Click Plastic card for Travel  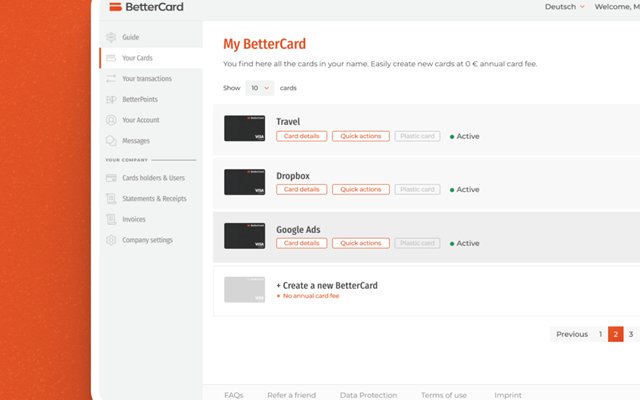(417, 136)
